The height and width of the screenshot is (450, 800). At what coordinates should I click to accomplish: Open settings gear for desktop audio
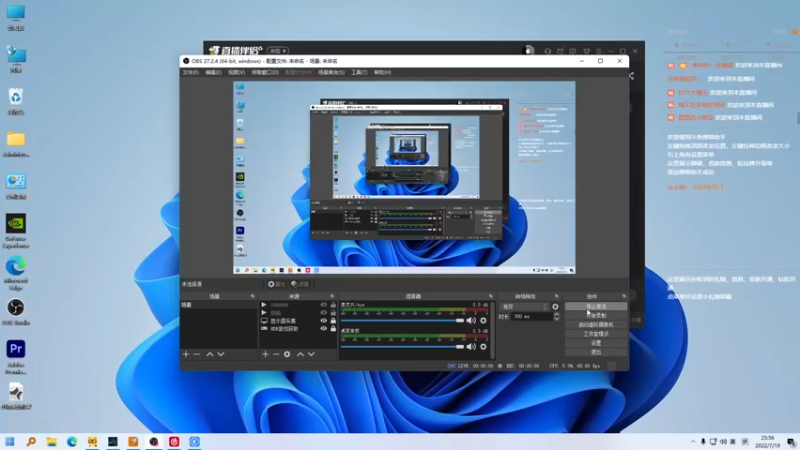483,347
